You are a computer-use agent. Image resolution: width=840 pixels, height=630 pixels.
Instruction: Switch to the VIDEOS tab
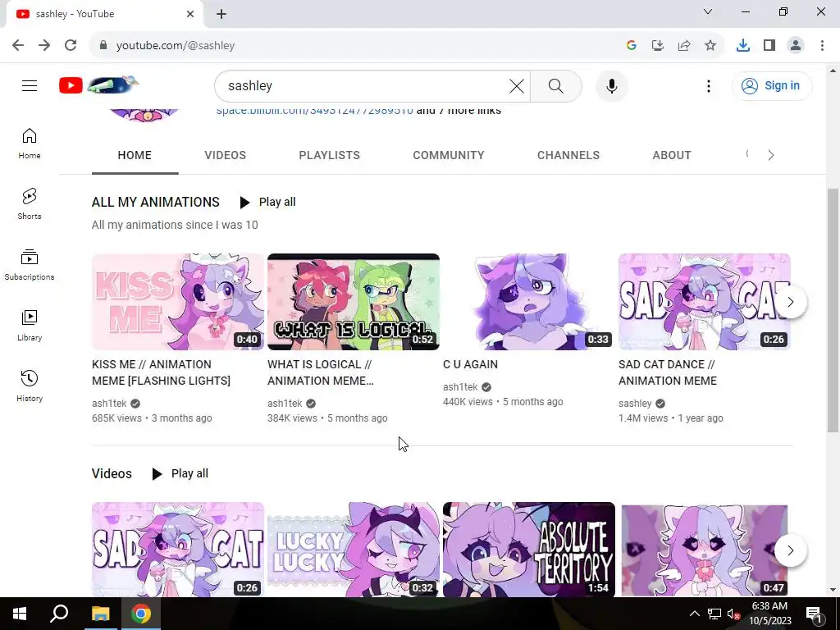tap(225, 155)
